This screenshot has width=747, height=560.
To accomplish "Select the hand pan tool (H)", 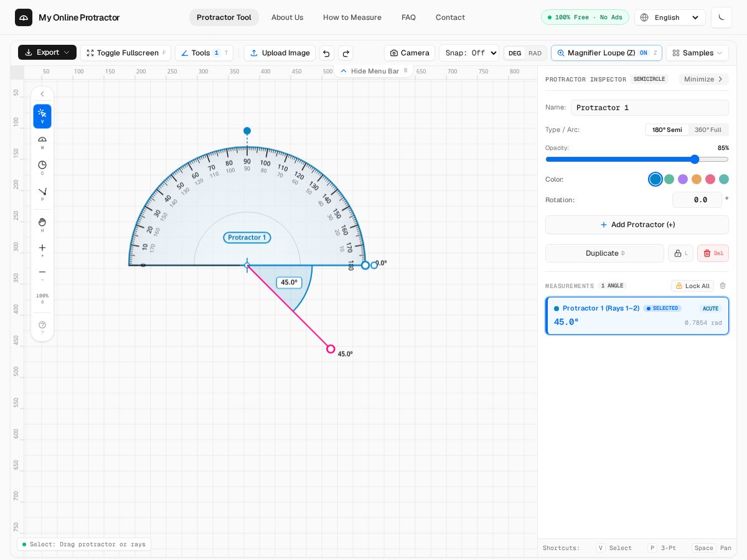I will (42, 225).
